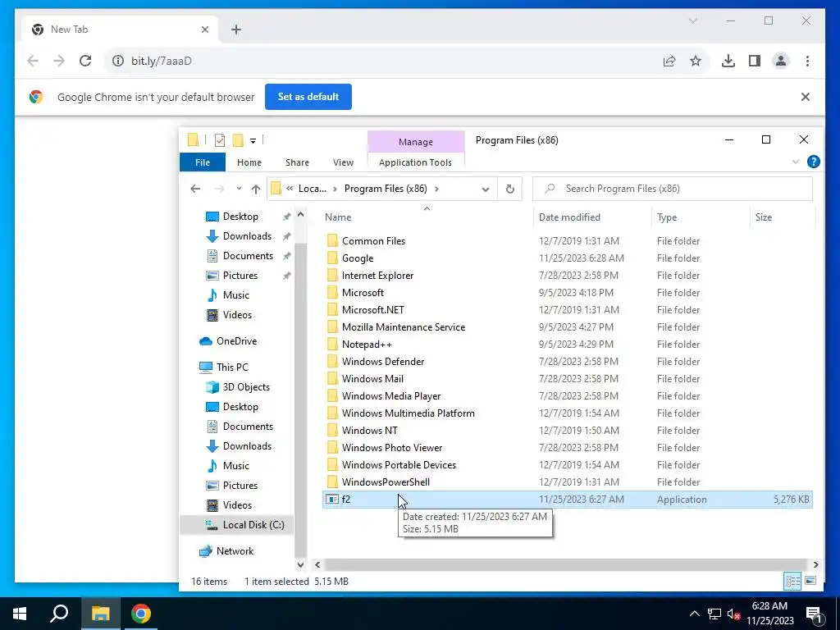Open Windows Start menu
Viewport: 840px width, 630px height.
coord(20,614)
